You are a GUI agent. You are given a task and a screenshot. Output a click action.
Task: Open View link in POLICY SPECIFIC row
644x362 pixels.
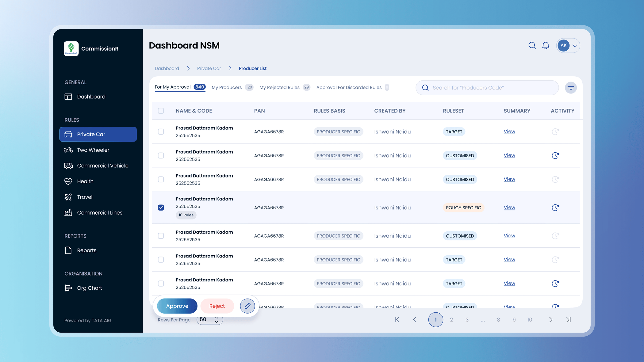[x=509, y=208]
